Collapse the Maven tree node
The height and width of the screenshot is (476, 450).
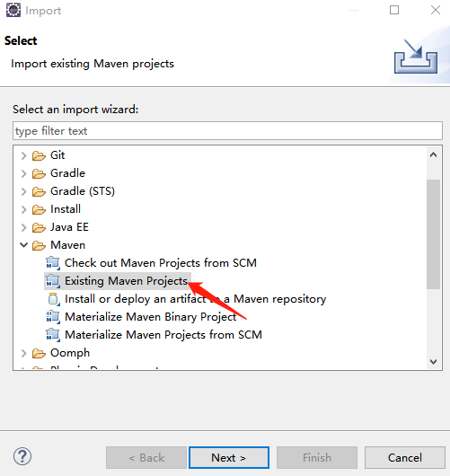coord(23,245)
